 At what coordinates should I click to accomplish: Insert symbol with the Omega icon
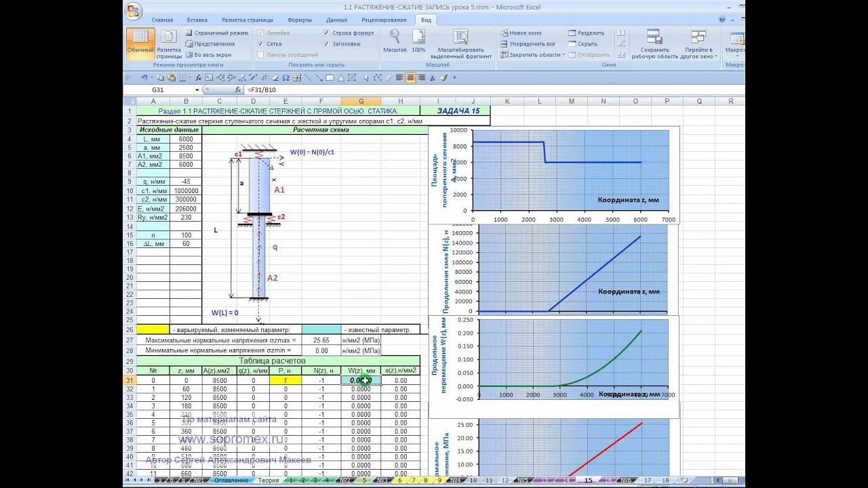click(x=285, y=78)
